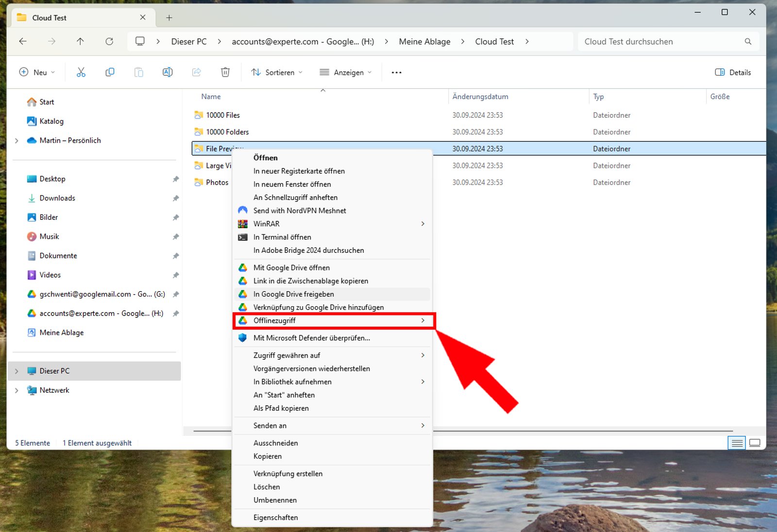Navigate to Meine Ablage via breadcrumb
The height and width of the screenshot is (532, 777).
[424, 41]
